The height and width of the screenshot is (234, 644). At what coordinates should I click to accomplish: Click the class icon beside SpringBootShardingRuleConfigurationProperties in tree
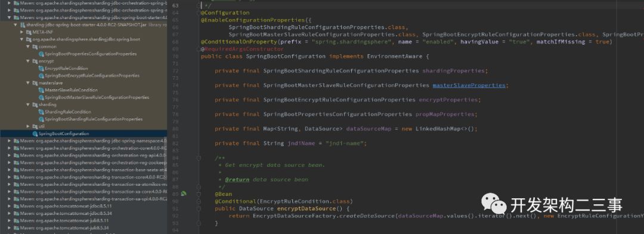coord(41,119)
